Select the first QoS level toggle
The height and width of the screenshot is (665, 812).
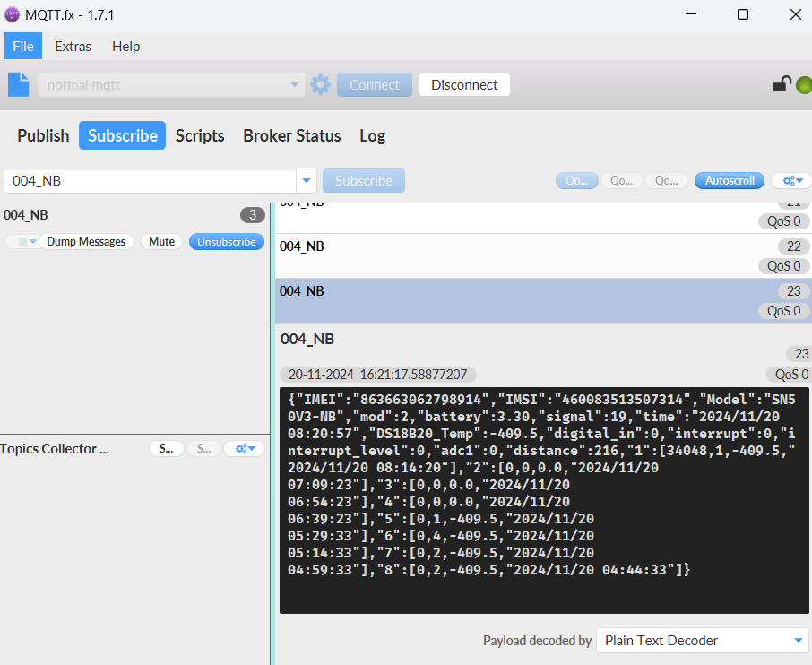577,181
